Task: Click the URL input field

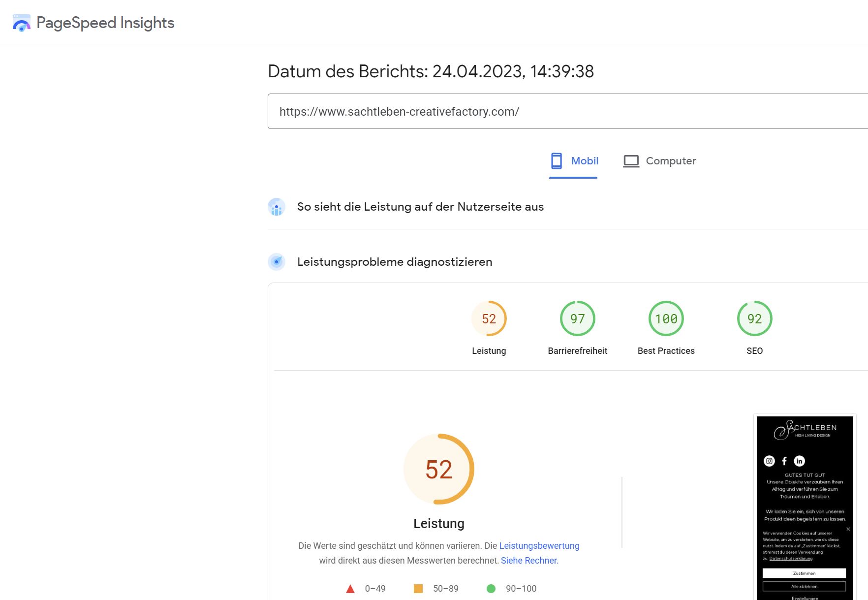Action: tap(568, 111)
